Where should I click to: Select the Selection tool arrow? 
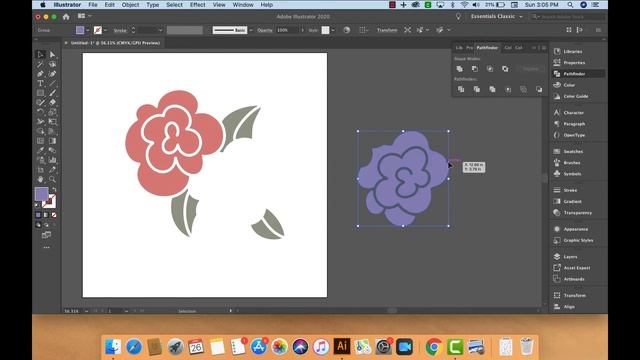pos(40,55)
